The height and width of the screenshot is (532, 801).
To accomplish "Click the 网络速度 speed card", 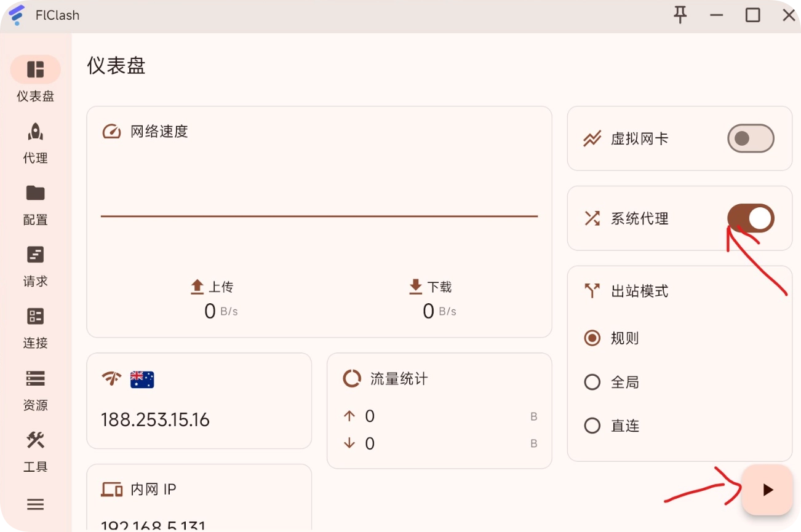I will pyautogui.click(x=319, y=221).
